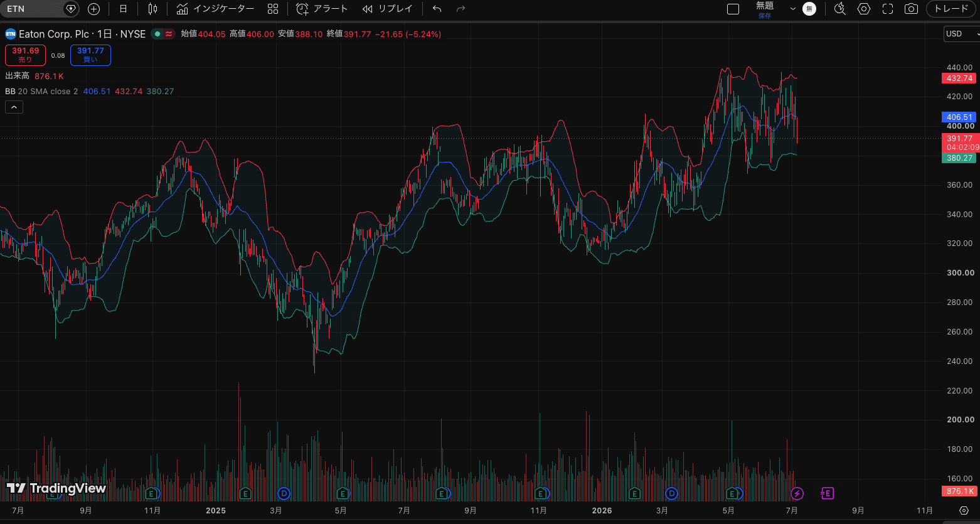This screenshot has height=524, width=980.
Task: Open the ETN symbol search box
Action: click(31, 9)
